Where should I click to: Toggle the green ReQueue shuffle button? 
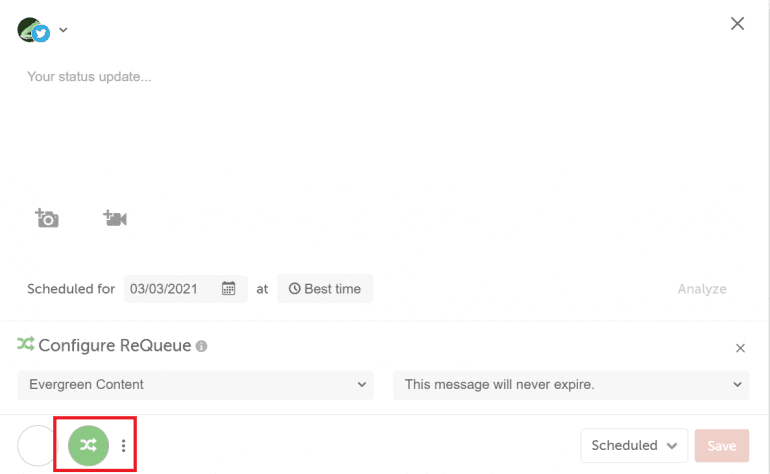88,445
